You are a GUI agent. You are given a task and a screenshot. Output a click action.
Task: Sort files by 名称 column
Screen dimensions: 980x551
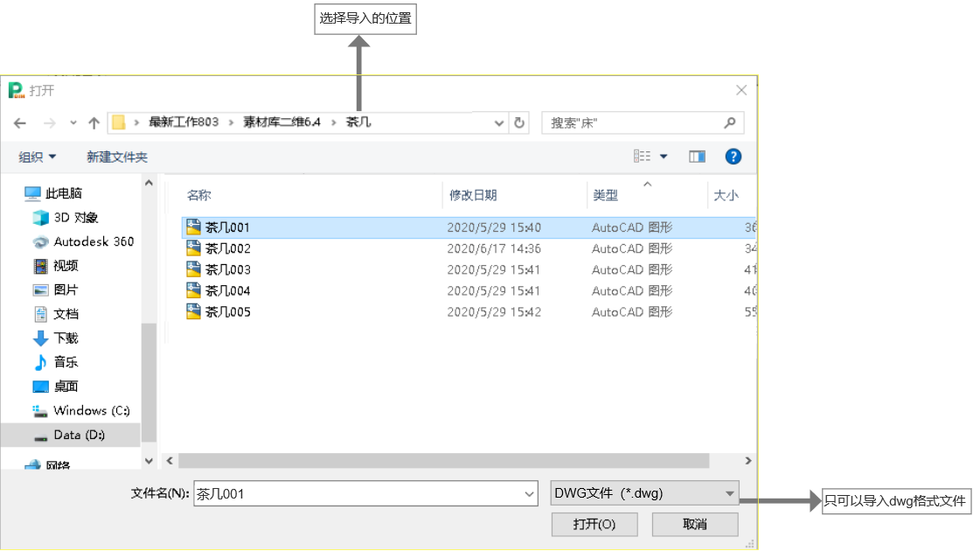198,195
